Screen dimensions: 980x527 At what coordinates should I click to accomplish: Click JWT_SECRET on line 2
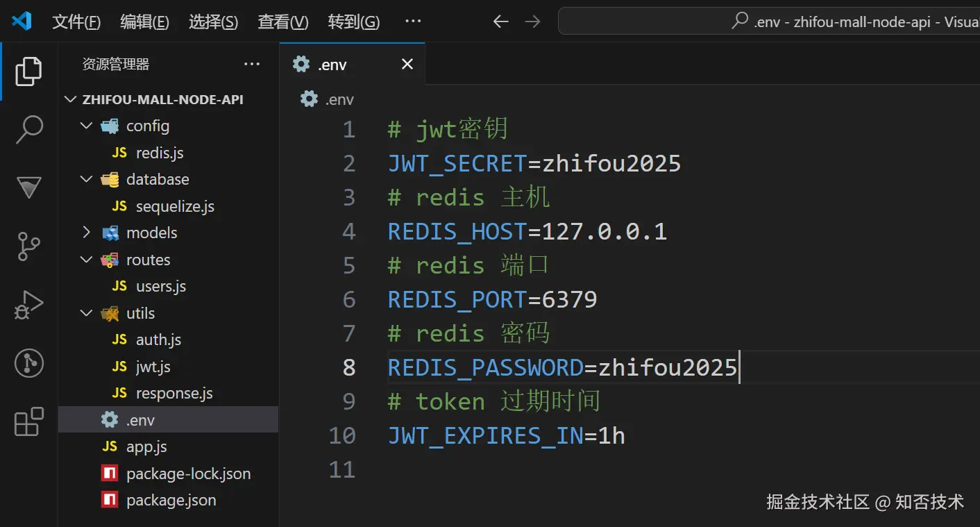pyautogui.click(x=457, y=164)
